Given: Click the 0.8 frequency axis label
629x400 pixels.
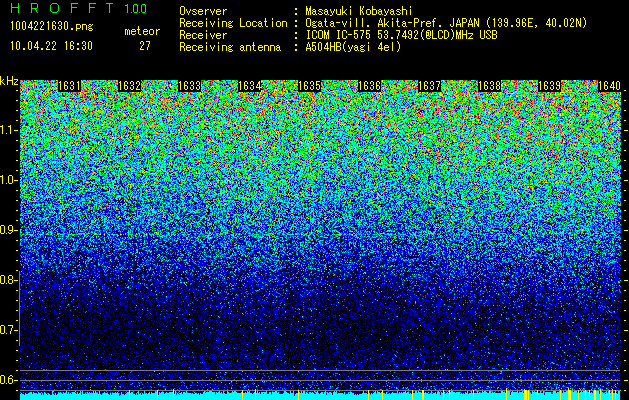Looking at the screenshot, I should [7, 280].
